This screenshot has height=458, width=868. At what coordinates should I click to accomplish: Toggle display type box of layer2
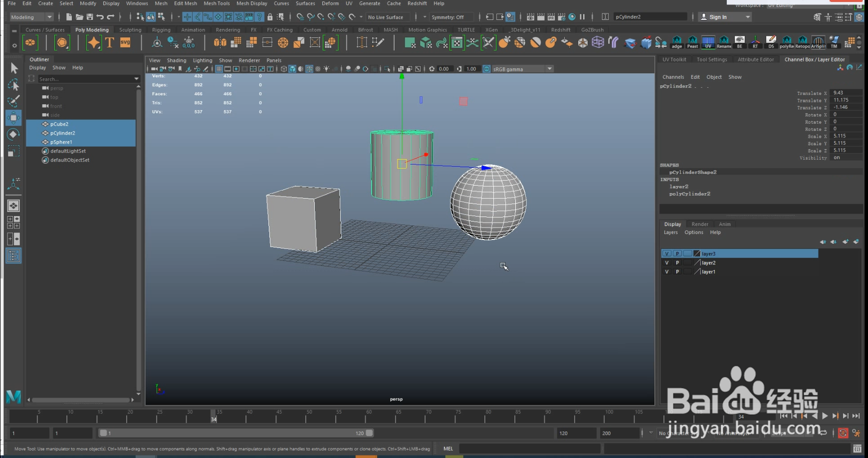(688, 262)
